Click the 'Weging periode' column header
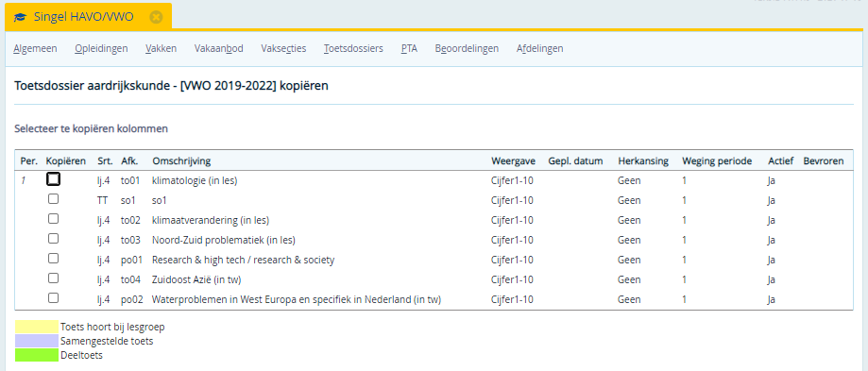Screen dimensions: 868x371 pos(717,160)
